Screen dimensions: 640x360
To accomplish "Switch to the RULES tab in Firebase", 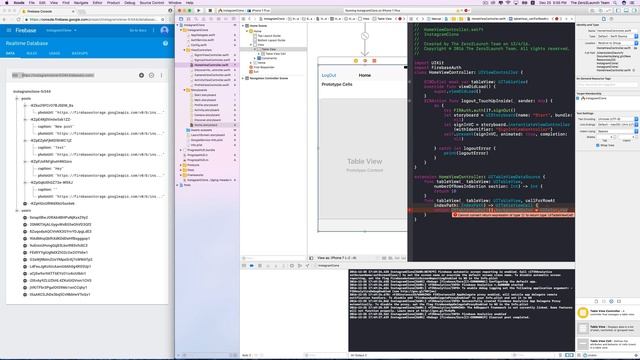I will tap(31, 53).
